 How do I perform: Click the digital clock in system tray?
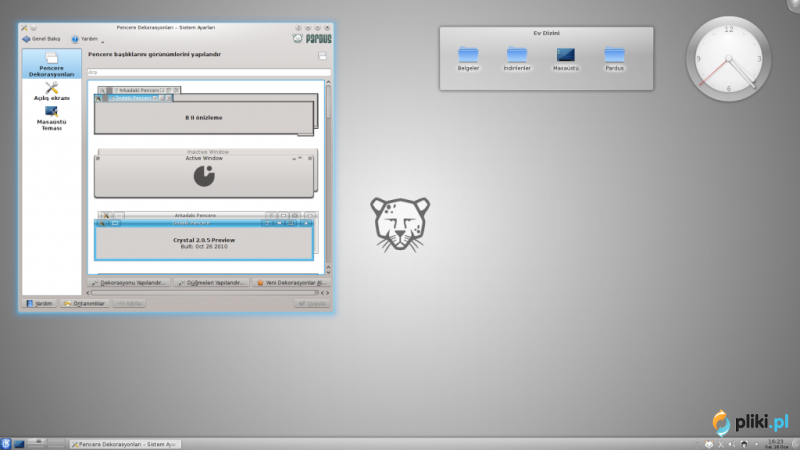point(776,444)
